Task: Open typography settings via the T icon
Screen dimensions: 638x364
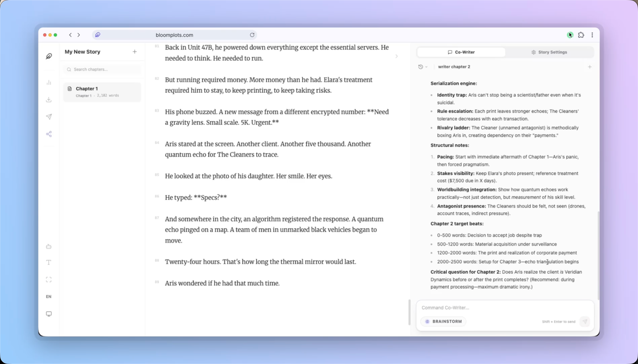Action: click(x=49, y=262)
